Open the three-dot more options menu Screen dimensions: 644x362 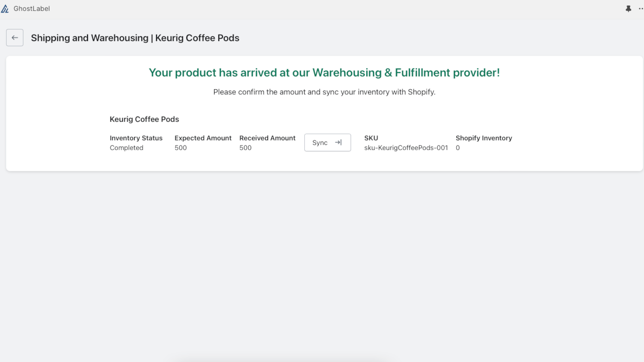tap(641, 9)
